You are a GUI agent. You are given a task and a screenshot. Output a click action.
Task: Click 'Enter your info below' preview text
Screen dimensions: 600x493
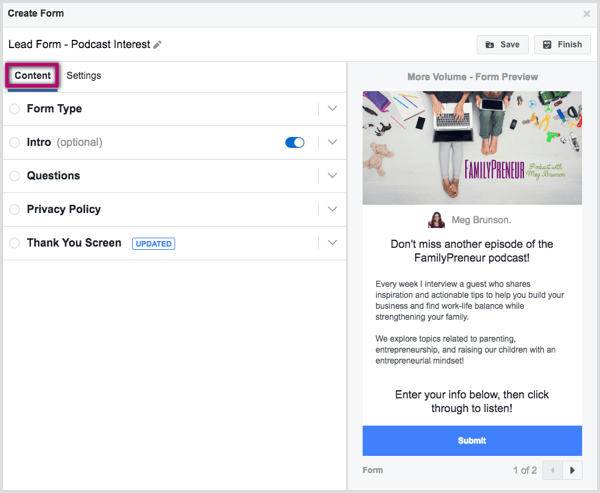pos(472,402)
